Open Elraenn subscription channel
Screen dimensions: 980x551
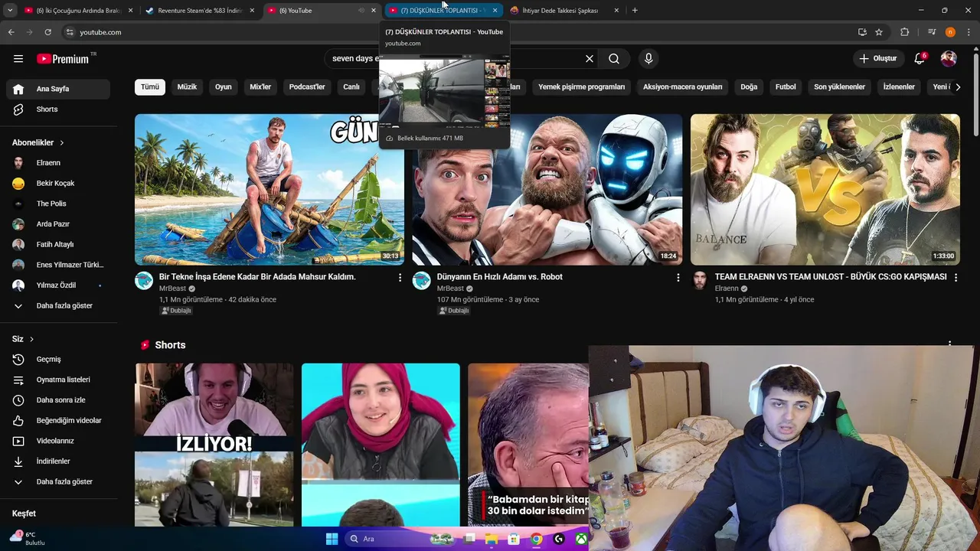coord(58,163)
